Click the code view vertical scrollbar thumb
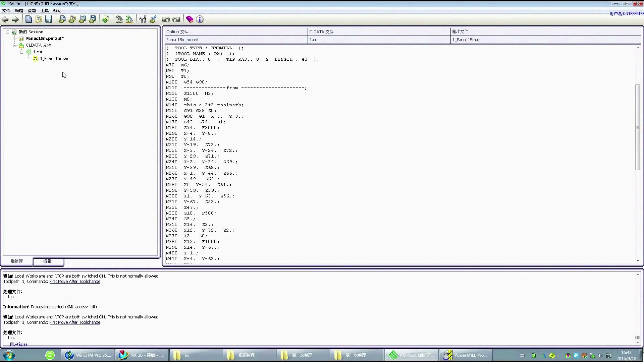Screen dimensions: 644x362 [638, 127]
